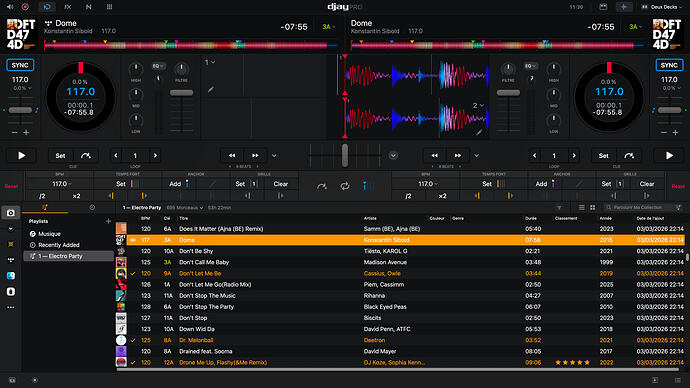Open the top bar calendar icon
Image resolution: width=690 pixels, height=388 pixels.
coord(603,7)
